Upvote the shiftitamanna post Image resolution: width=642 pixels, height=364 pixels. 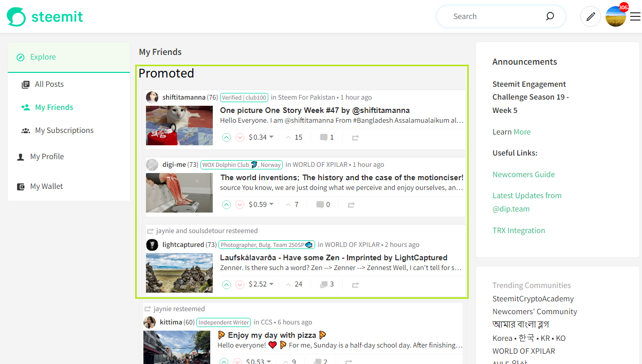click(x=226, y=137)
